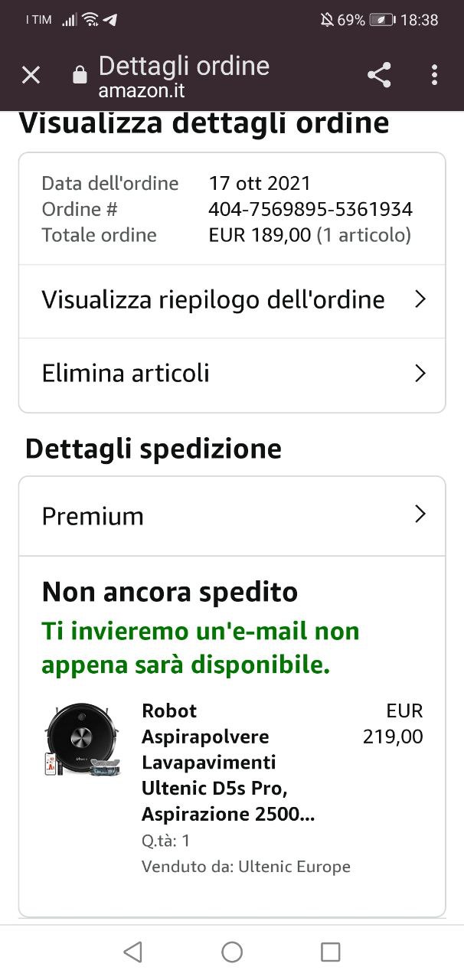Tap the order number 404-7569895-5361934
Viewport: 464px width, 980px height.
click(310, 209)
